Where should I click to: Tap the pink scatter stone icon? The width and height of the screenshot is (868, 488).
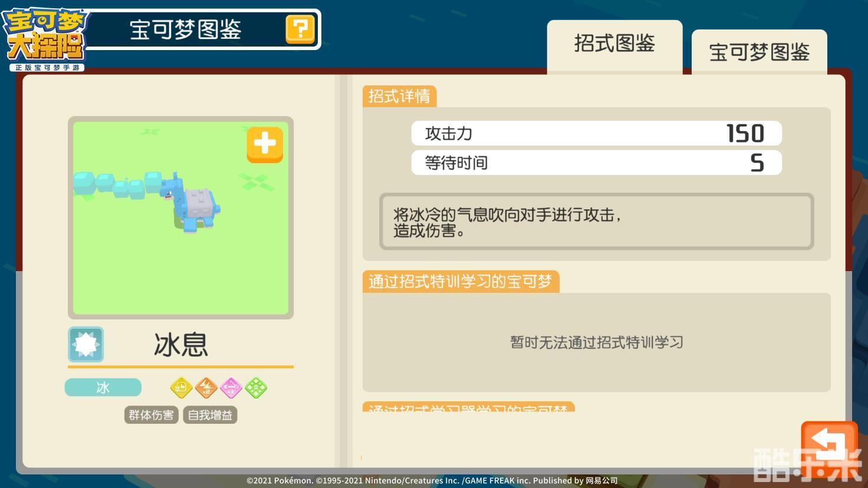coord(231,388)
